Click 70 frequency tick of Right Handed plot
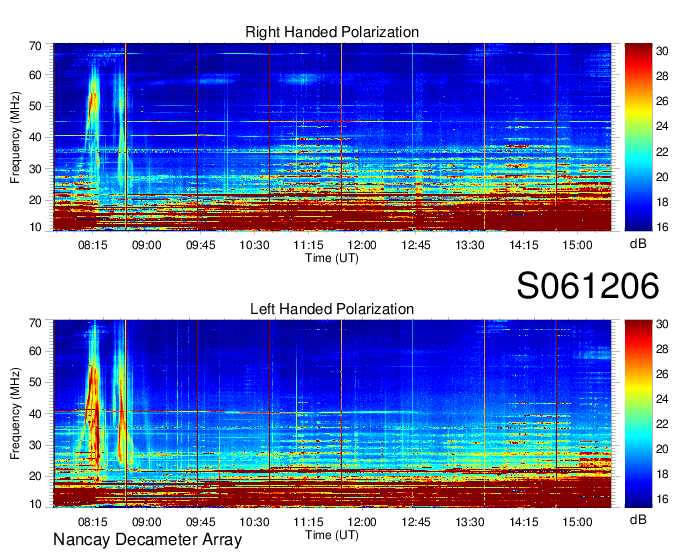The image size is (680, 552). [x=35, y=46]
